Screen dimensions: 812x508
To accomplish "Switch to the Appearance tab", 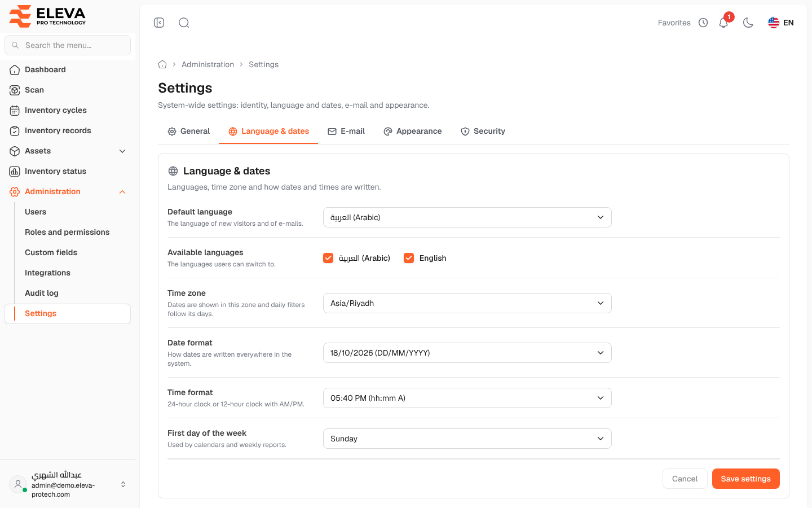I will point(413,132).
